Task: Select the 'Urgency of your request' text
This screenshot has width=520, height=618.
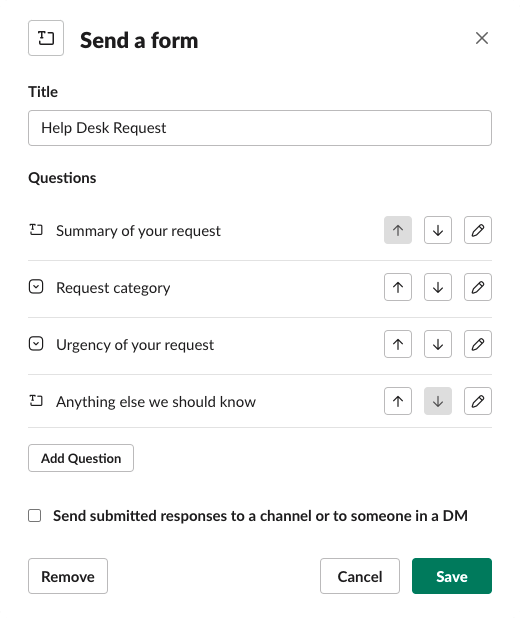Action: (135, 345)
